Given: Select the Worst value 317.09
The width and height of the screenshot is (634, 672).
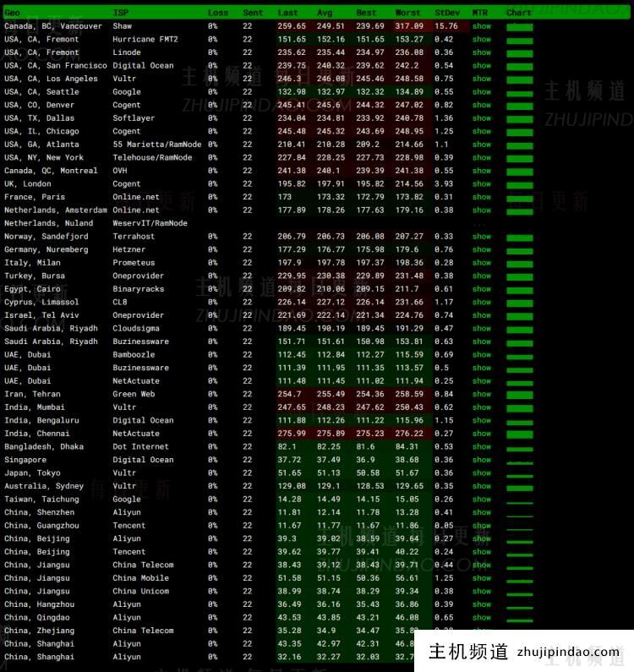Looking at the screenshot, I should 409,26.
